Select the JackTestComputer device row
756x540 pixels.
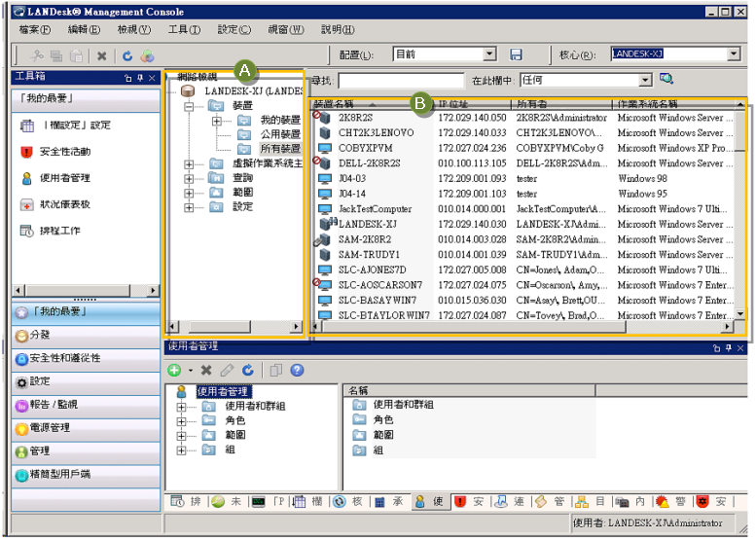pos(525,209)
